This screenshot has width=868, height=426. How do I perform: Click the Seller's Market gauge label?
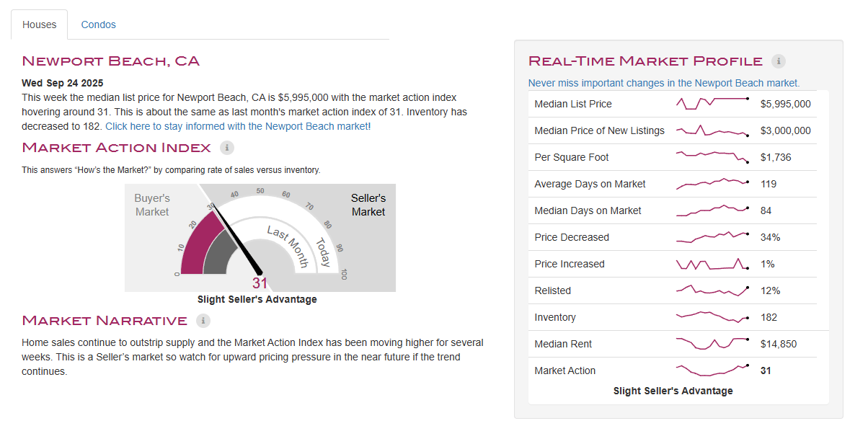pyautogui.click(x=368, y=205)
